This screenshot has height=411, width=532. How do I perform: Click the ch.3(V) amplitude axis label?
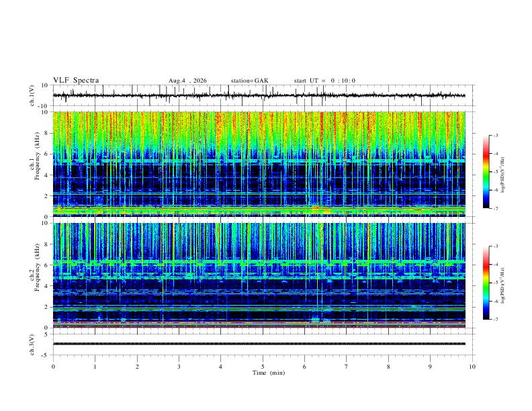click(x=32, y=345)
